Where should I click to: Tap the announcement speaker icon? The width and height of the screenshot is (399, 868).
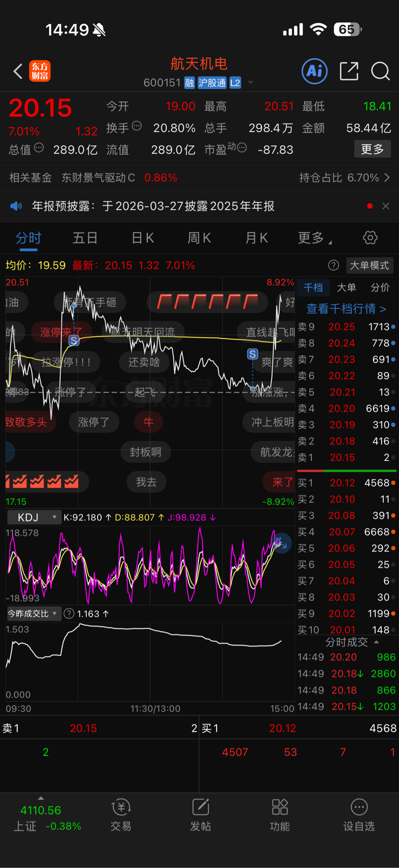click(16, 206)
